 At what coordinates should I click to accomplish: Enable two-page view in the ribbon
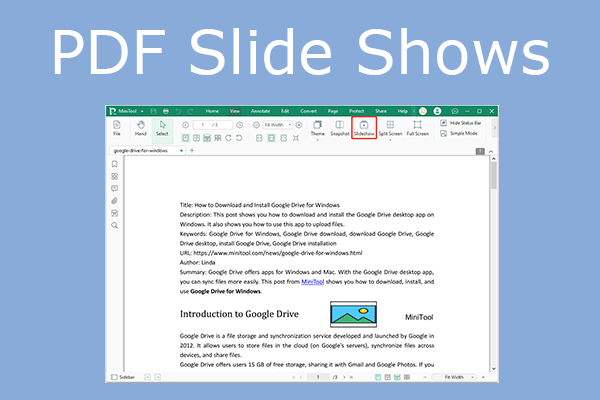196,138
